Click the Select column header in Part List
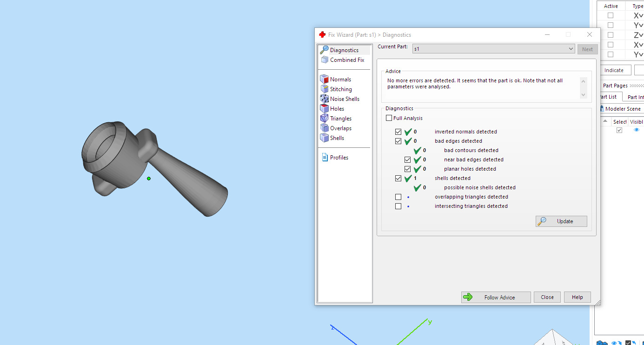 (619, 122)
